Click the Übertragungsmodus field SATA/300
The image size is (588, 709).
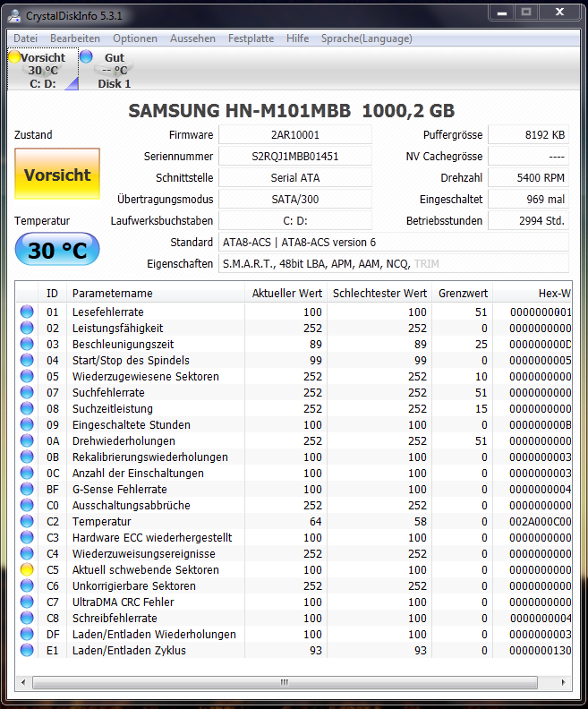(x=295, y=200)
